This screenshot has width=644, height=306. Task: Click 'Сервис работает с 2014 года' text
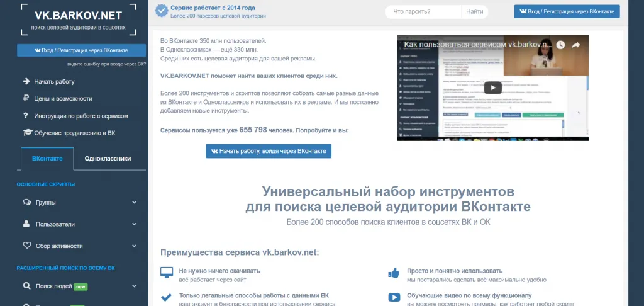pos(213,8)
